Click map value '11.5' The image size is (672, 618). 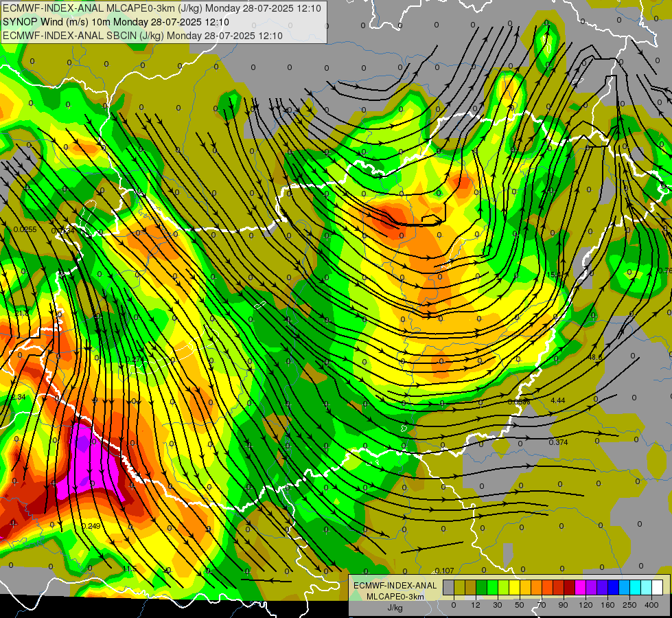point(130,569)
